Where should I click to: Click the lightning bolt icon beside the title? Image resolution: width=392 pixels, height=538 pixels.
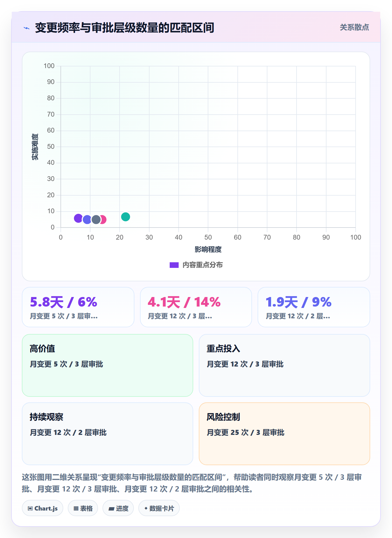point(27,28)
